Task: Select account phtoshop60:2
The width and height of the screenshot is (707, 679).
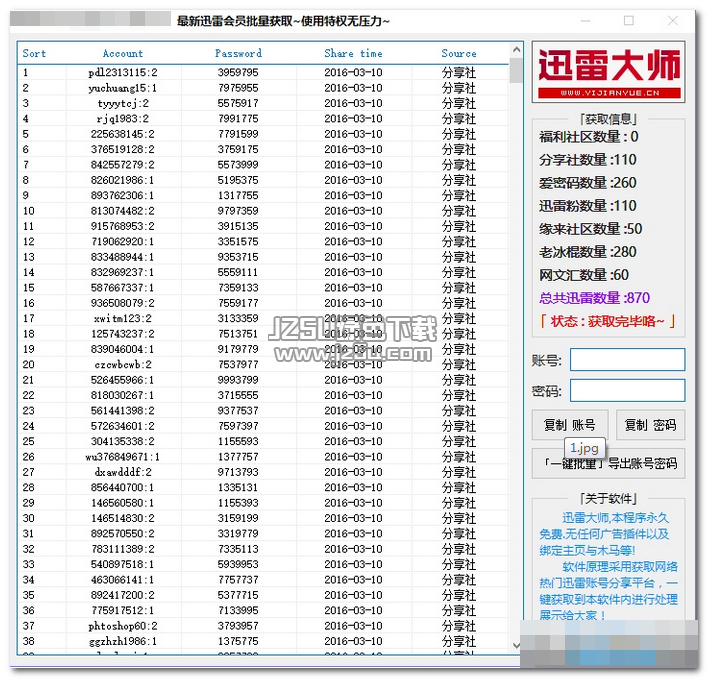Action: [x=123, y=626]
